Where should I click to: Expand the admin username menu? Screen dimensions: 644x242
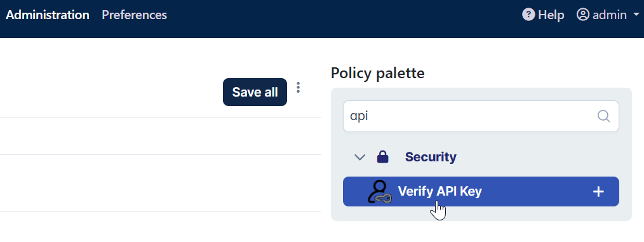pos(610,15)
